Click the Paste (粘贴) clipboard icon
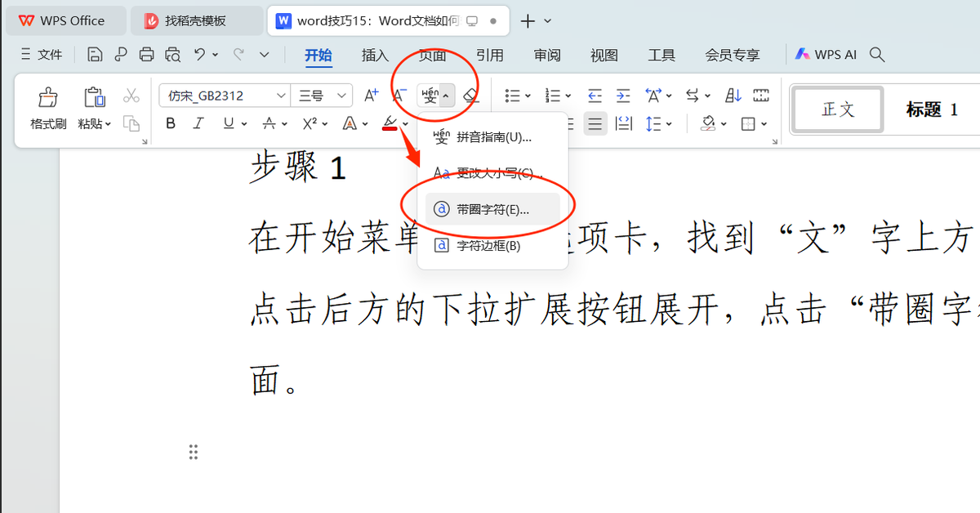The image size is (980, 513). coord(95,98)
